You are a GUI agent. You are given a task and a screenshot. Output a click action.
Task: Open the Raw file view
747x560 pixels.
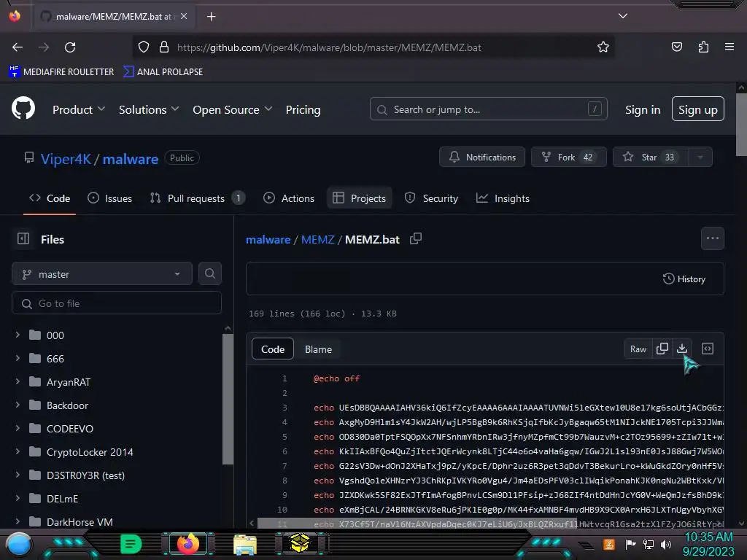tap(638, 349)
